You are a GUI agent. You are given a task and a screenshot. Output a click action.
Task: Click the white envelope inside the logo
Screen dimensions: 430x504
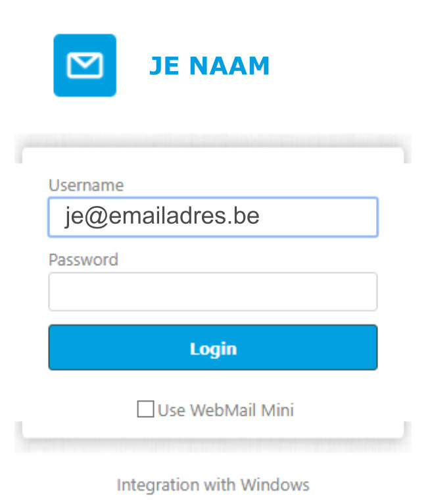[x=85, y=66]
